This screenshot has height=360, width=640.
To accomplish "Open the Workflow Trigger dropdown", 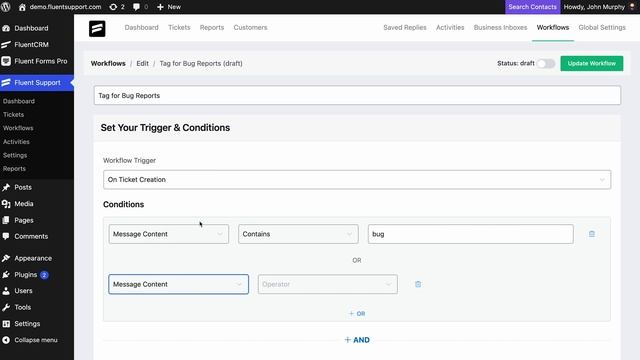I will 357,180.
